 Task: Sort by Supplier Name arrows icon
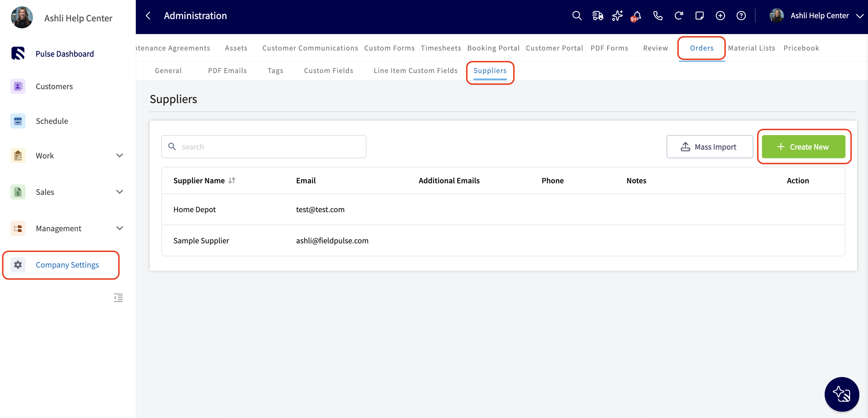point(232,180)
